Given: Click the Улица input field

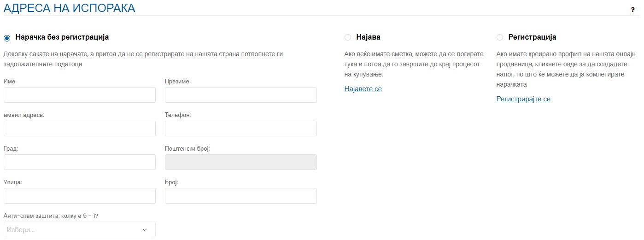Looking at the screenshot, I should point(80,196).
